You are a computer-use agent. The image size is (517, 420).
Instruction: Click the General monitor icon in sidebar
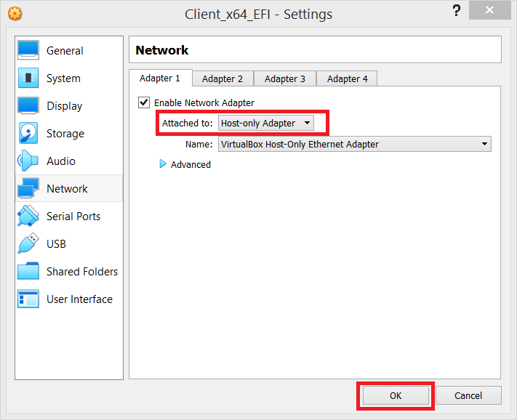pos(28,51)
